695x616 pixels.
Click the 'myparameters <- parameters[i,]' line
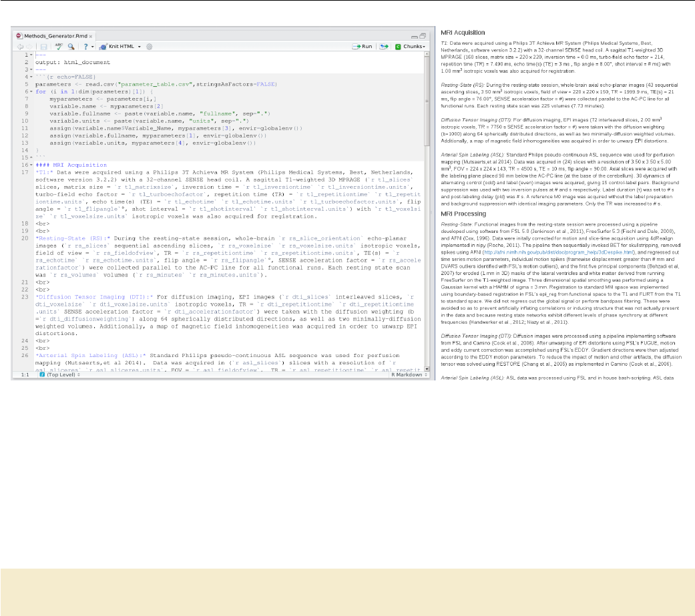pyautogui.click(x=103, y=99)
